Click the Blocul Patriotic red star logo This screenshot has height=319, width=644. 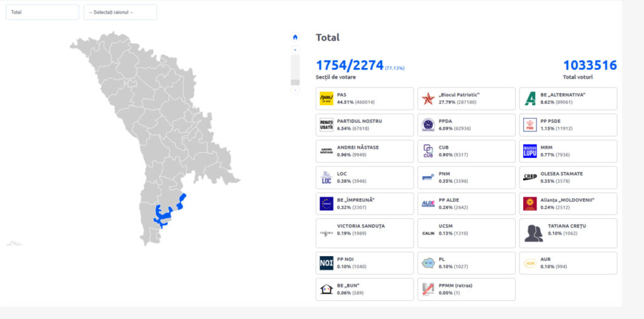click(428, 99)
